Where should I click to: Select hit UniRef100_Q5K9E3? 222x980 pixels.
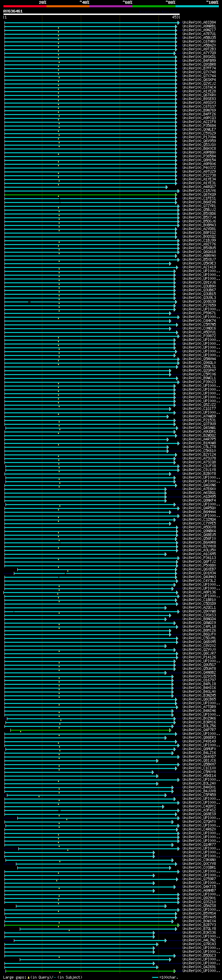199,263
